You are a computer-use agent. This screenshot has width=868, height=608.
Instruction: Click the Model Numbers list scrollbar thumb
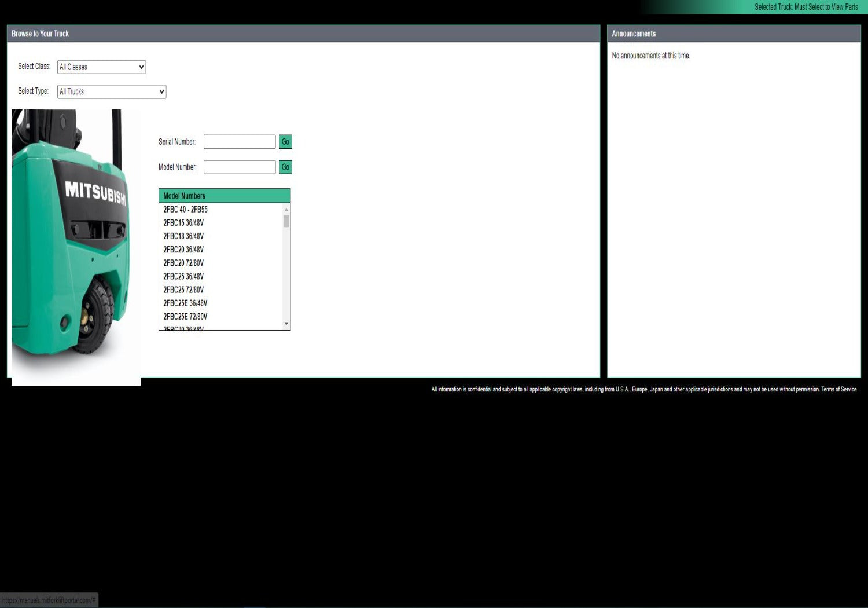[x=286, y=221]
